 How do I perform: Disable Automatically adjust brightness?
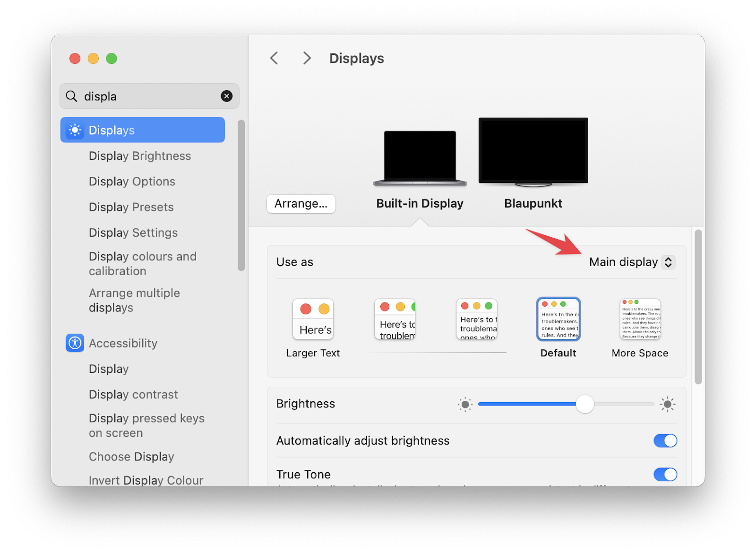(x=665, y=441)
